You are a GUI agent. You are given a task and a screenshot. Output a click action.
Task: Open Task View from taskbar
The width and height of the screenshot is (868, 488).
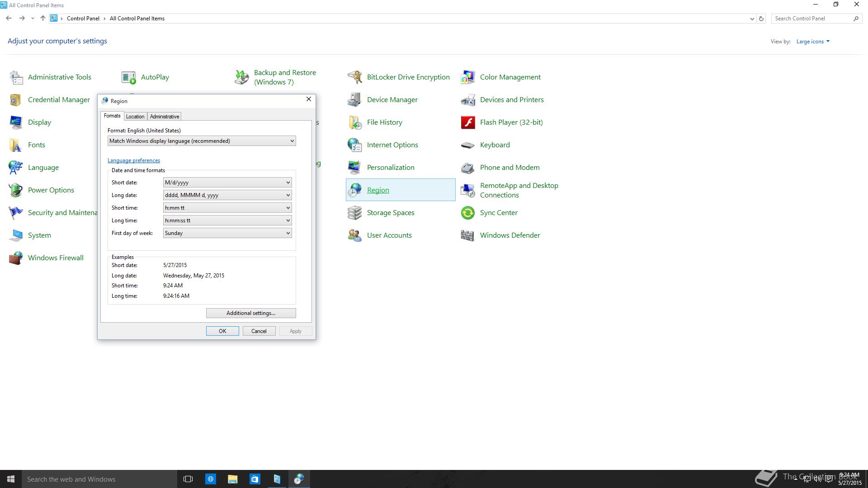click(188, 479)
